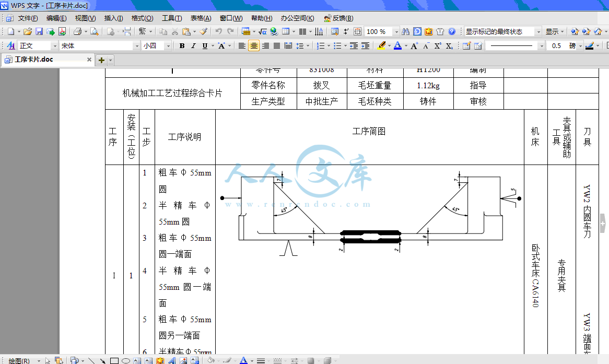Export document to PDF icon
This screenshot has height=364, width=609.
(x=62, y=31)
